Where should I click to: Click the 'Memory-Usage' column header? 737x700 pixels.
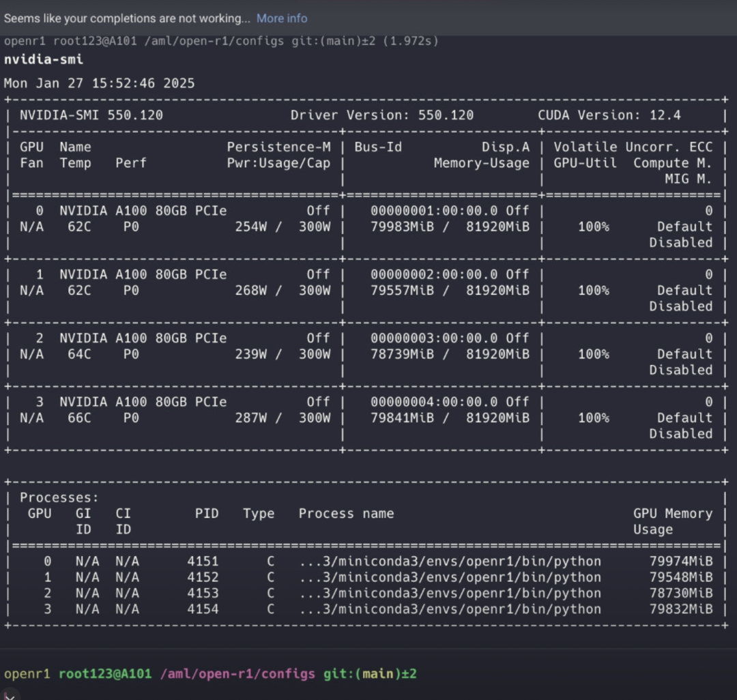click(481, 163)
